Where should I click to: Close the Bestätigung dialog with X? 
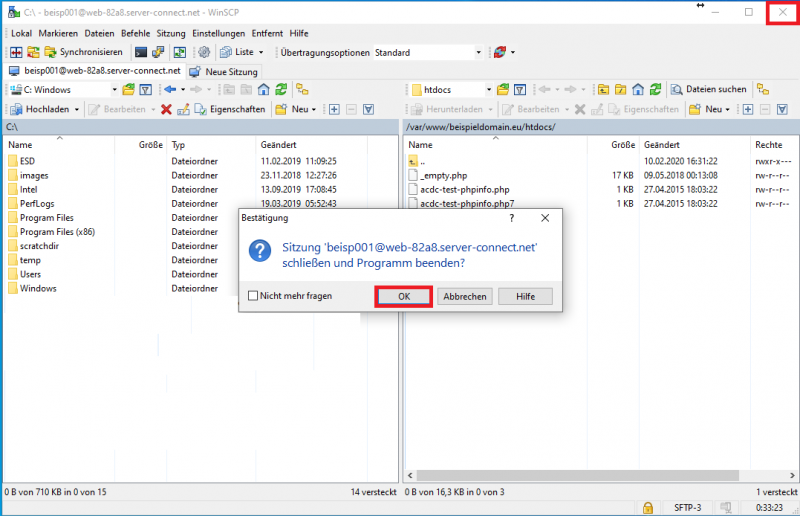click(x=545, y=218)
